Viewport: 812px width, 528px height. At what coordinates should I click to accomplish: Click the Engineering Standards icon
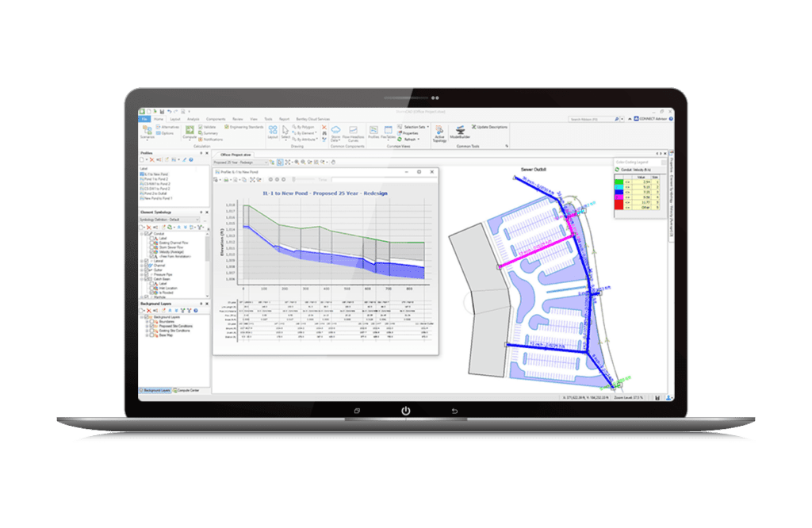[226, 127]
